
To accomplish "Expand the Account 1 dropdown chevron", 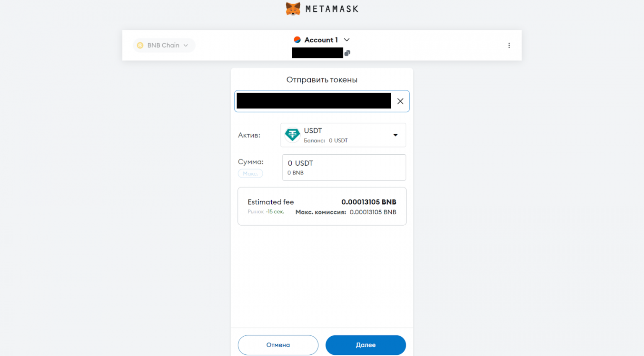I will tap(346, 39).
